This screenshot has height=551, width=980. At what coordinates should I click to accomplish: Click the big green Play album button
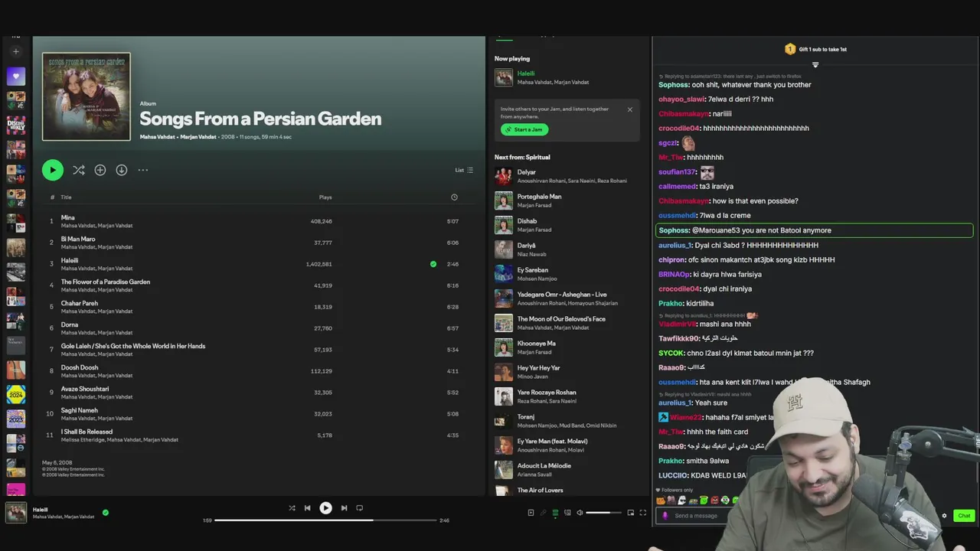tap(53, 170)
